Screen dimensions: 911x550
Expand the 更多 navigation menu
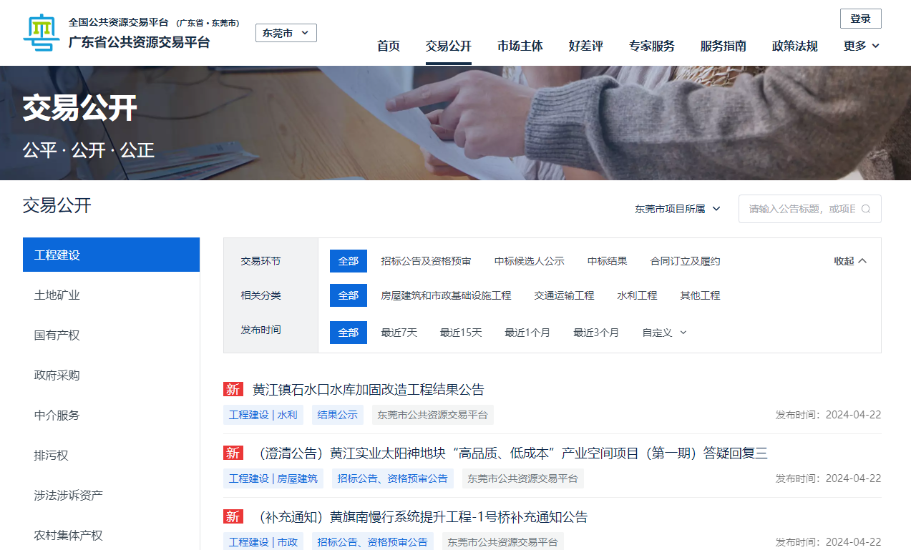(x=861, y=46)
